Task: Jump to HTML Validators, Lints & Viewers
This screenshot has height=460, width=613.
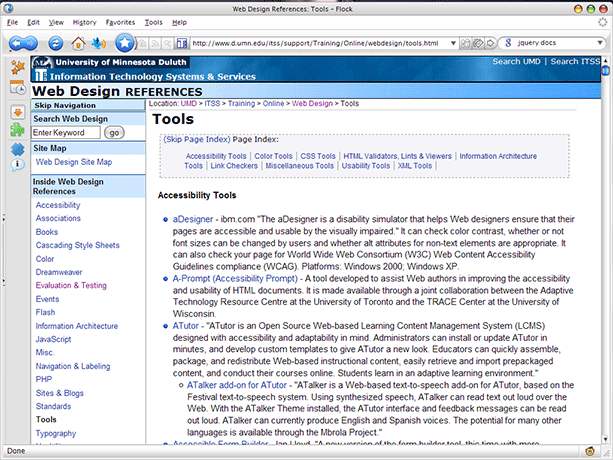Action: point(397,156)
